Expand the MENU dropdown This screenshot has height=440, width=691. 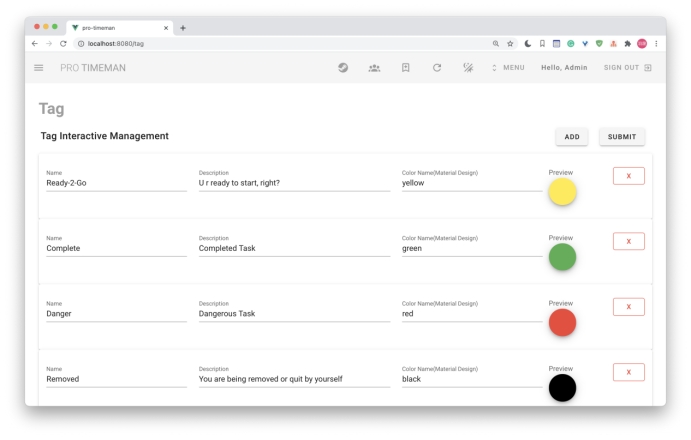(x=508, y=67)
